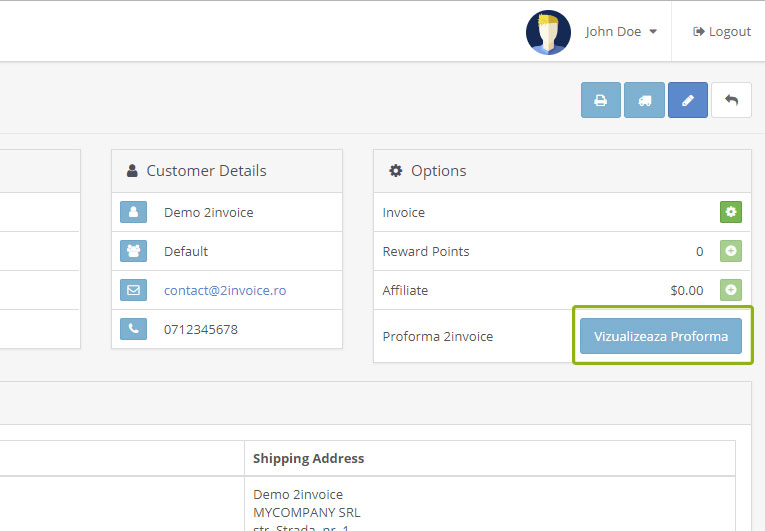
Task: Click the Logout link
Action: pos(722,32)
